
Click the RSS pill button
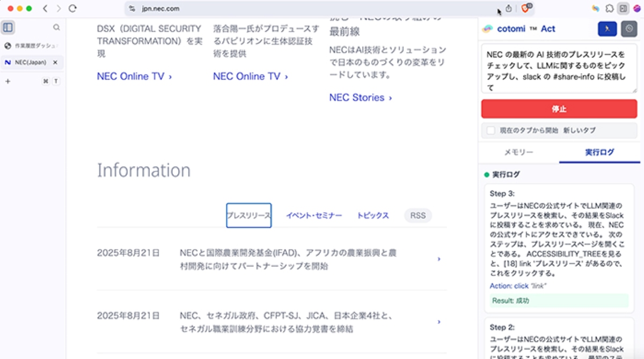(418, 216)
